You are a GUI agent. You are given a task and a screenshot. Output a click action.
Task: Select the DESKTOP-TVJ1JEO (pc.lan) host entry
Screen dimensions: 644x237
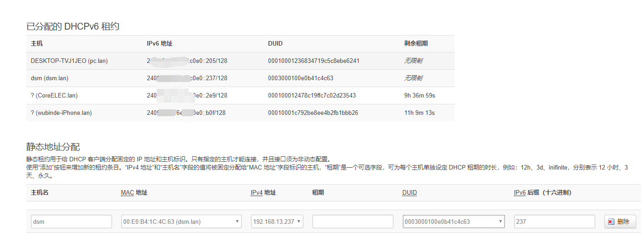pyautogui.click(x=69, y=61)
